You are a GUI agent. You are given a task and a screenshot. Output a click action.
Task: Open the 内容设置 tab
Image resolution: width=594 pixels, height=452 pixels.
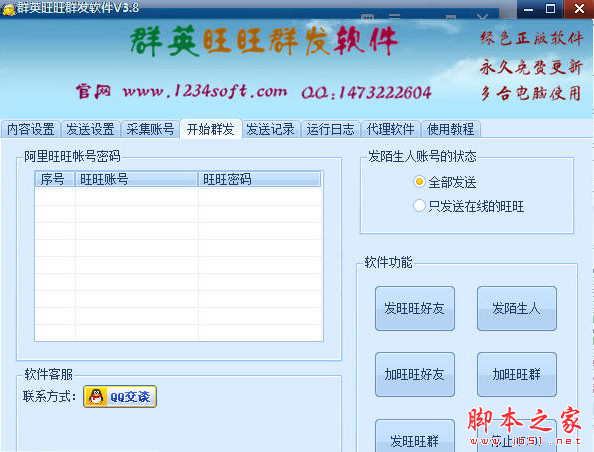[x=31, y=129]
